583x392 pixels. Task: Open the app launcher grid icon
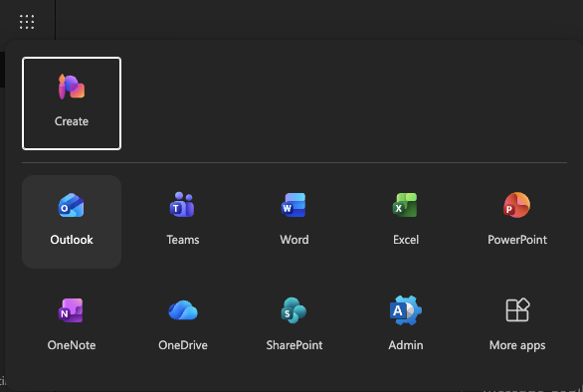click(27, 22)
